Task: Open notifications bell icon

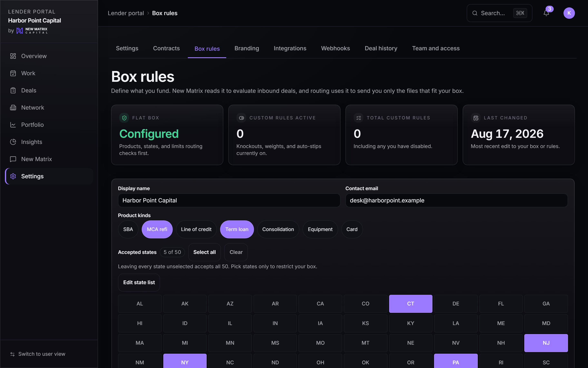Action: 546,13
